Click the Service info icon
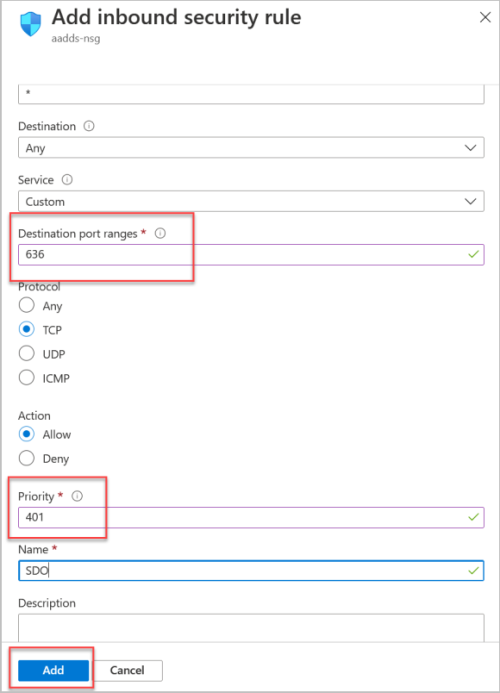 point(67,179)
